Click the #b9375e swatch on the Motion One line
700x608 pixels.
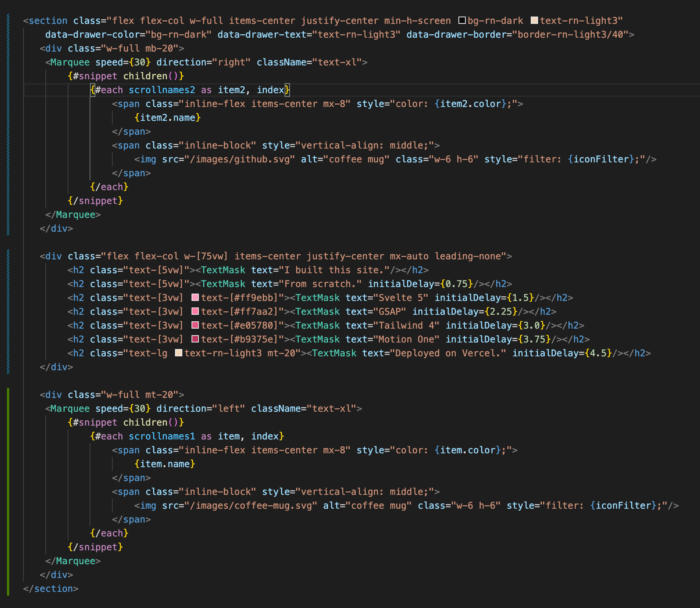coord(196,339)
